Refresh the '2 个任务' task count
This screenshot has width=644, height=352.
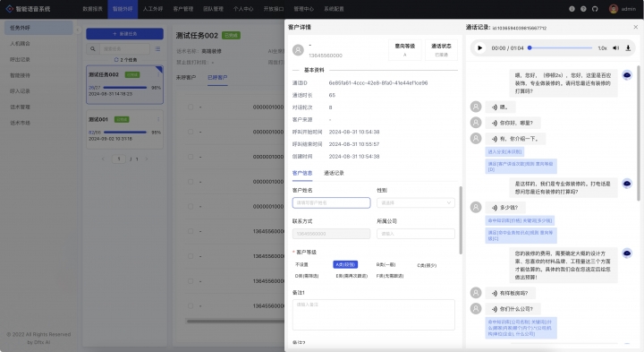(116, 60)
